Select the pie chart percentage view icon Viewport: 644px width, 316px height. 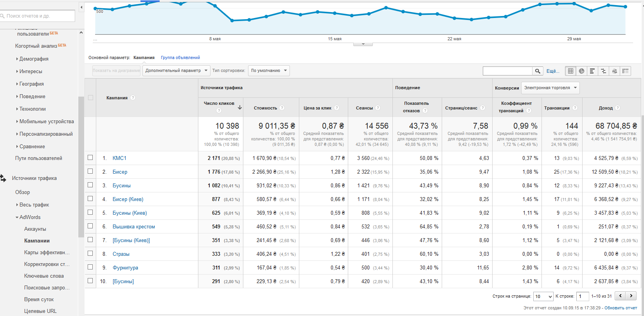click(581, 71)
